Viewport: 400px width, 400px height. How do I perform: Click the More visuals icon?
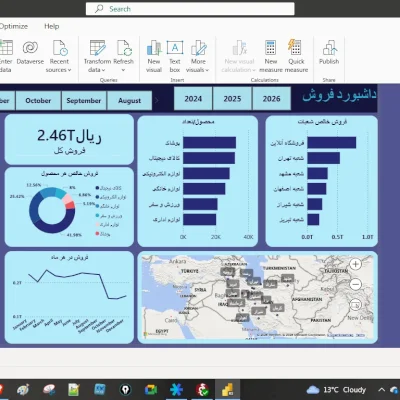coord(199,48)
